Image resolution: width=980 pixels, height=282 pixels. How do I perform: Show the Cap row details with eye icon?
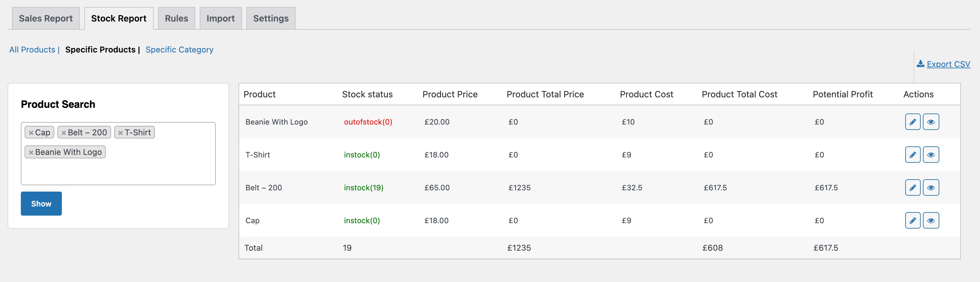931,220
